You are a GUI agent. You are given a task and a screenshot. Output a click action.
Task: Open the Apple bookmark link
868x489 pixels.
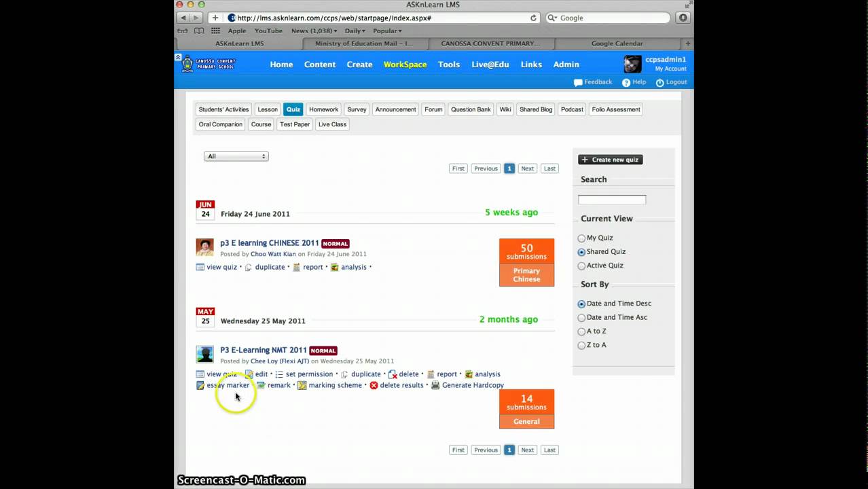(237, 31)
